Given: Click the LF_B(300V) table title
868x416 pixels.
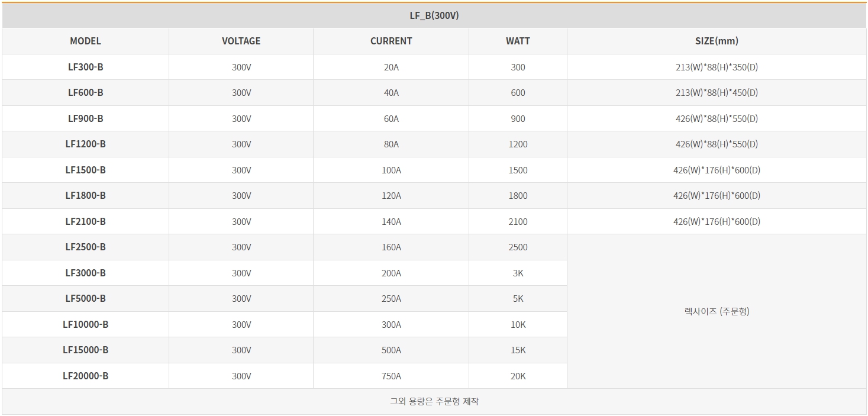Looking at the screenshot, I should point(434,16).
